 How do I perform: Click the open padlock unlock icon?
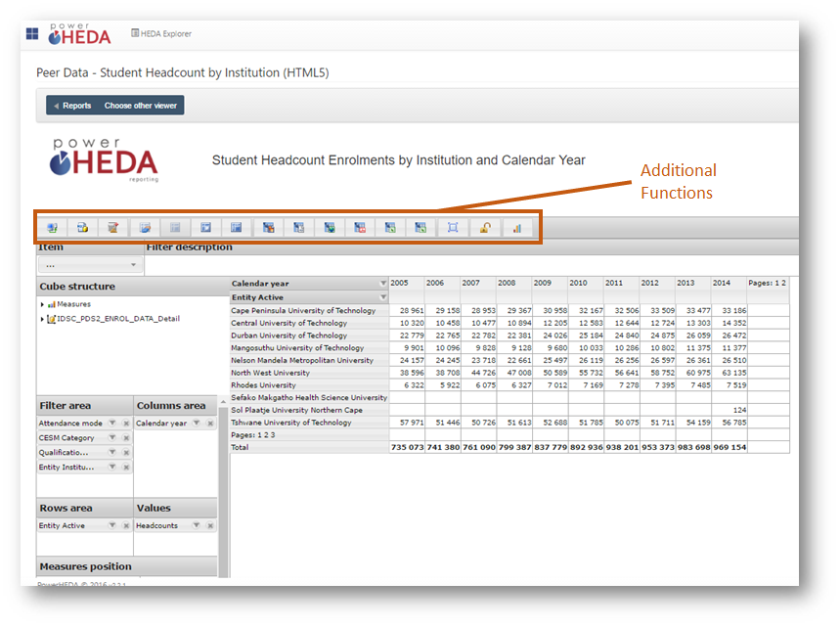485,228
